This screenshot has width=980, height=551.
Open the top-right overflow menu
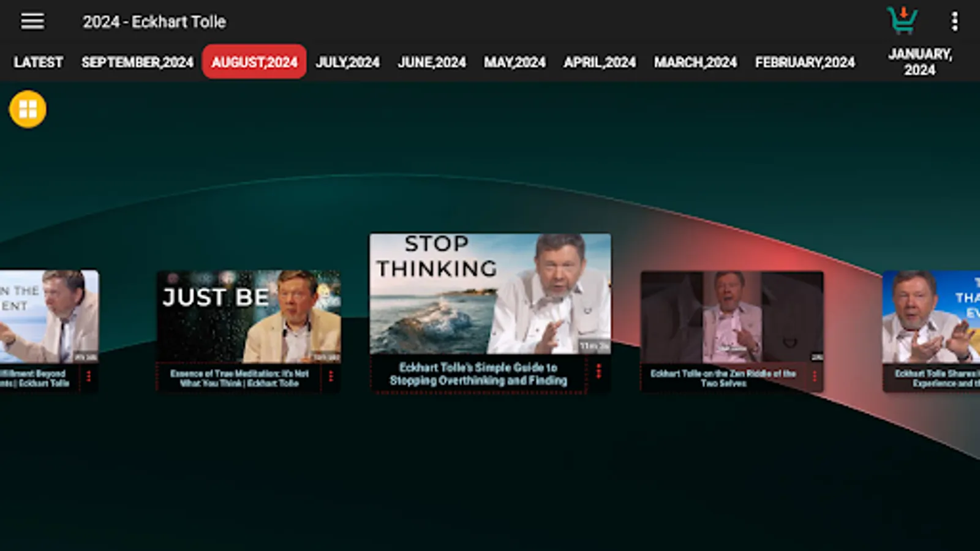coord(954,21)
